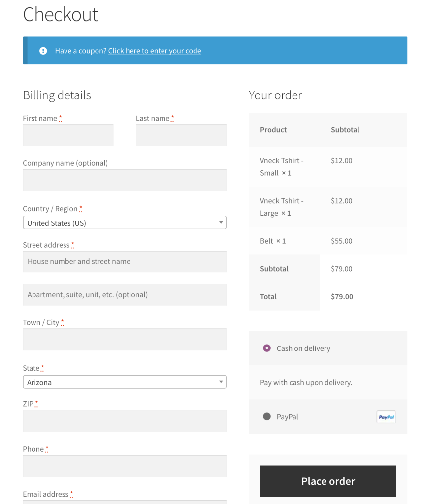Screen dimensions: 423x504
Task: Choose PayPal as payment method
Action: point(267,417)
